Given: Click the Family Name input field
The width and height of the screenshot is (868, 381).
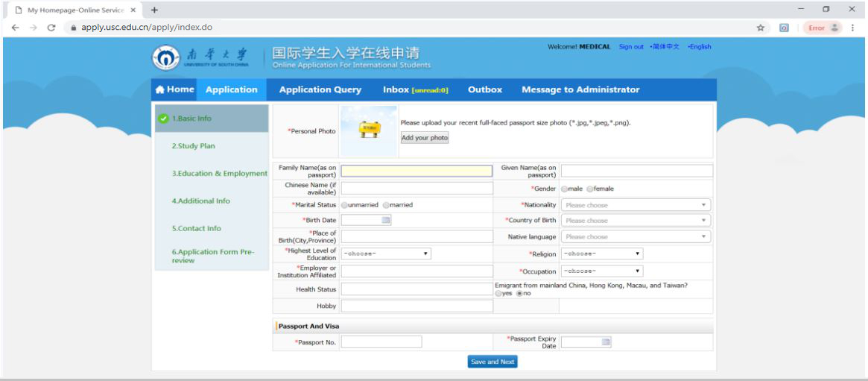Looking at the screenshot, I should pyautogui.click(x=416, y=171).
